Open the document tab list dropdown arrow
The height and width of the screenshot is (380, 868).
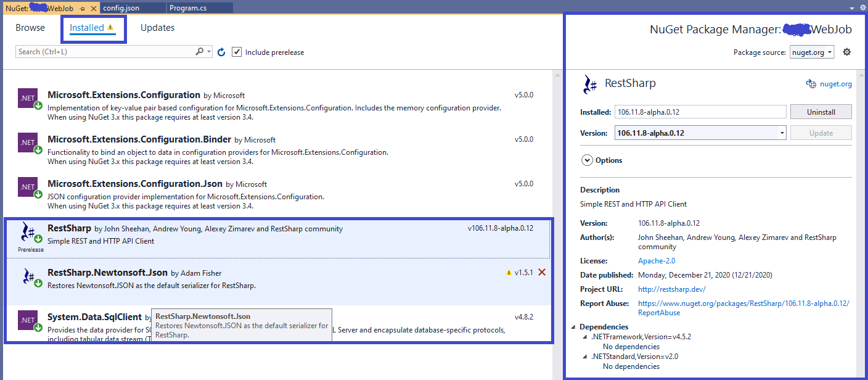[853, 8]
